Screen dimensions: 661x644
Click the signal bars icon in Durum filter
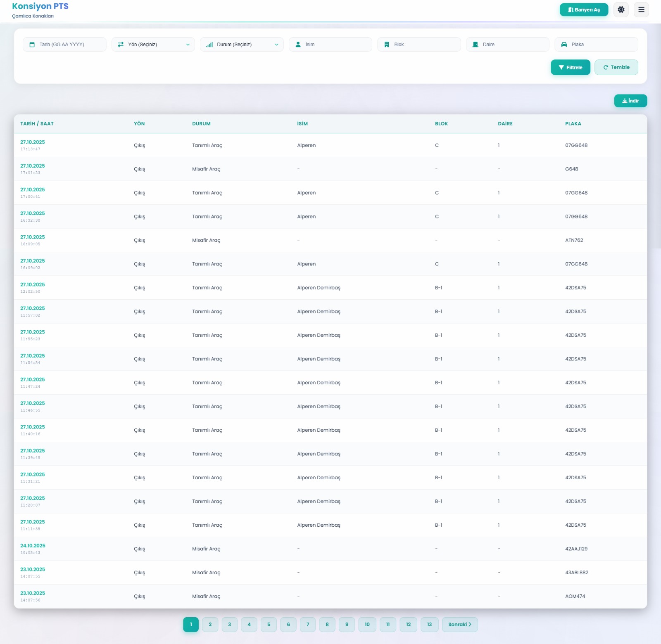209,45
